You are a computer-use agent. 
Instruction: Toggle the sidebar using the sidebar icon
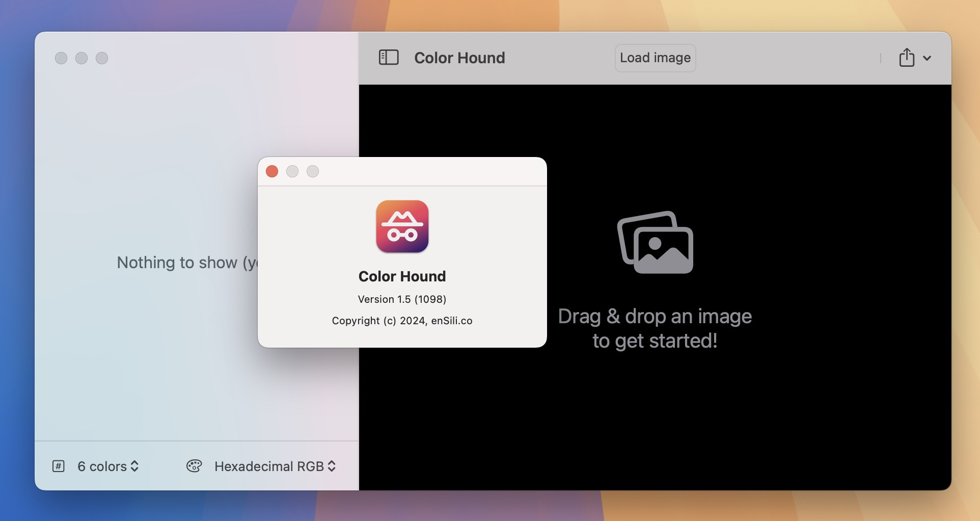tap(389, 58)
